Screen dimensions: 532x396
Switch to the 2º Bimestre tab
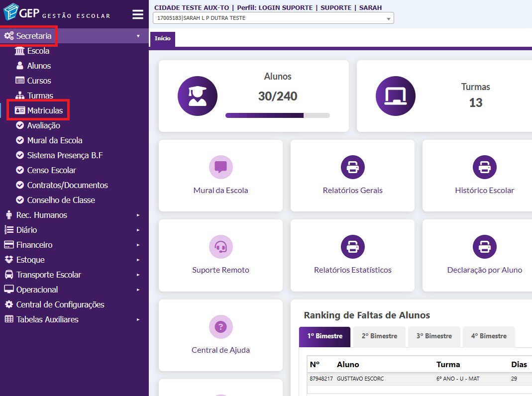click(379, 336)
